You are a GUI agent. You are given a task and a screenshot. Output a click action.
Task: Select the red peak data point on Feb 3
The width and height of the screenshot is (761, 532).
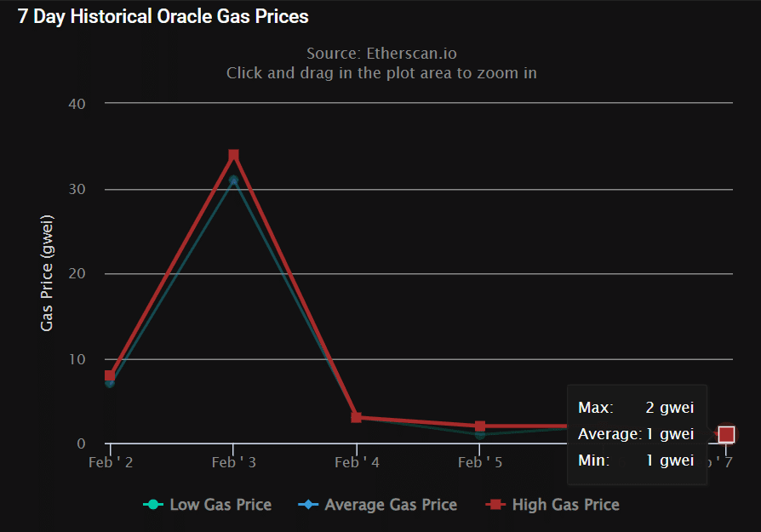click(x=233, y=155)
